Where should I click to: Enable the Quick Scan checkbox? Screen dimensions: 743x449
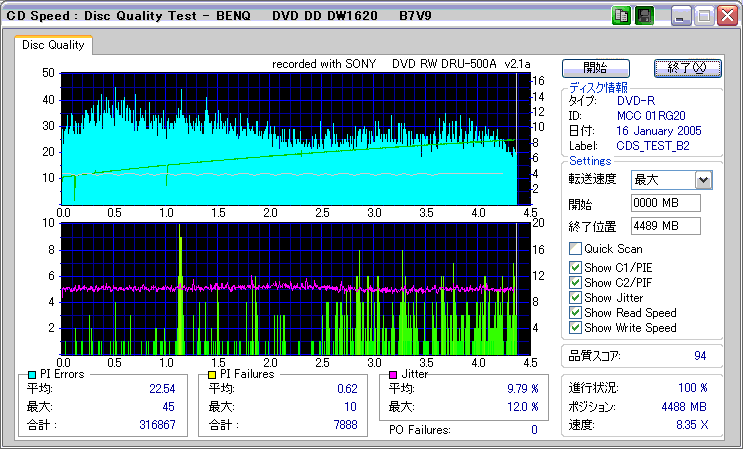click(x=575, y=249)
